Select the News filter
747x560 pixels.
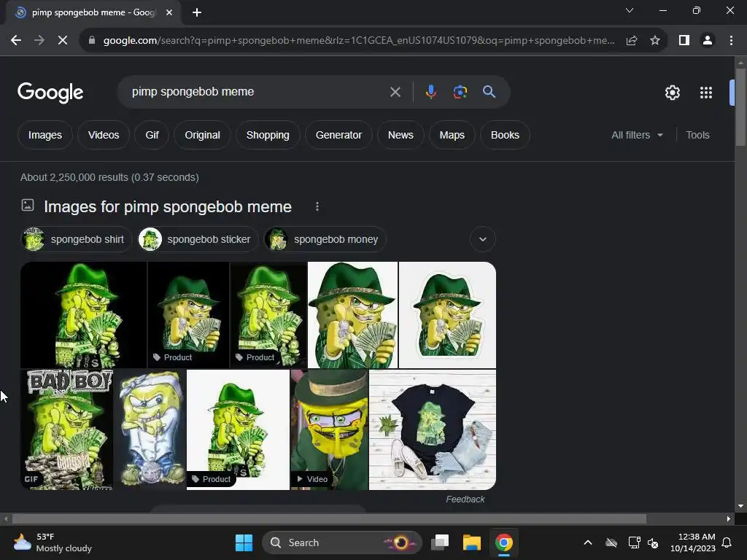[x=400, y=135]
